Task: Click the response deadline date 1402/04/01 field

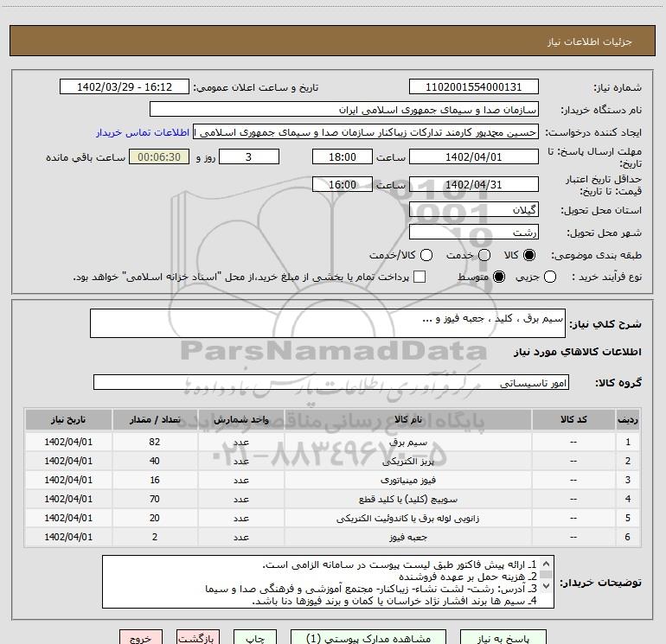Action: coord(474,157)
